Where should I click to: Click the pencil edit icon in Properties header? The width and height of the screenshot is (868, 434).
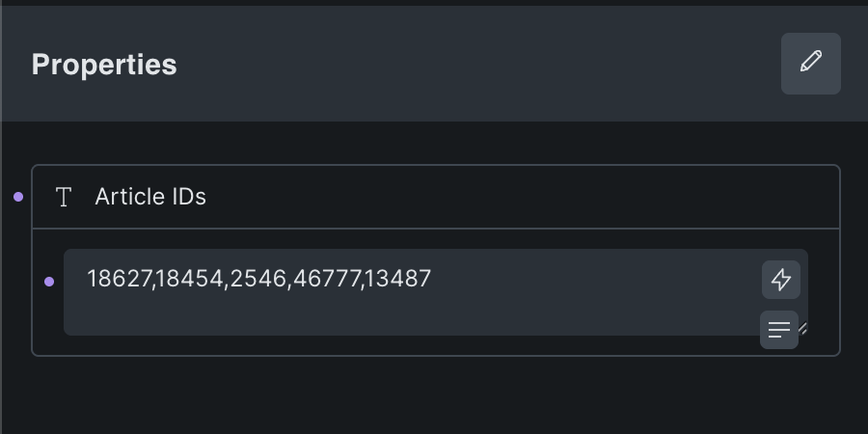click(x=811, y=64)
